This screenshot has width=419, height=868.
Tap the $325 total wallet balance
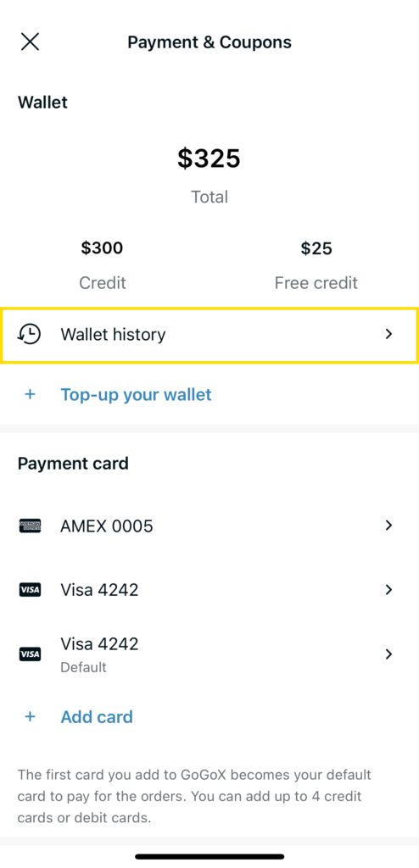209,159
